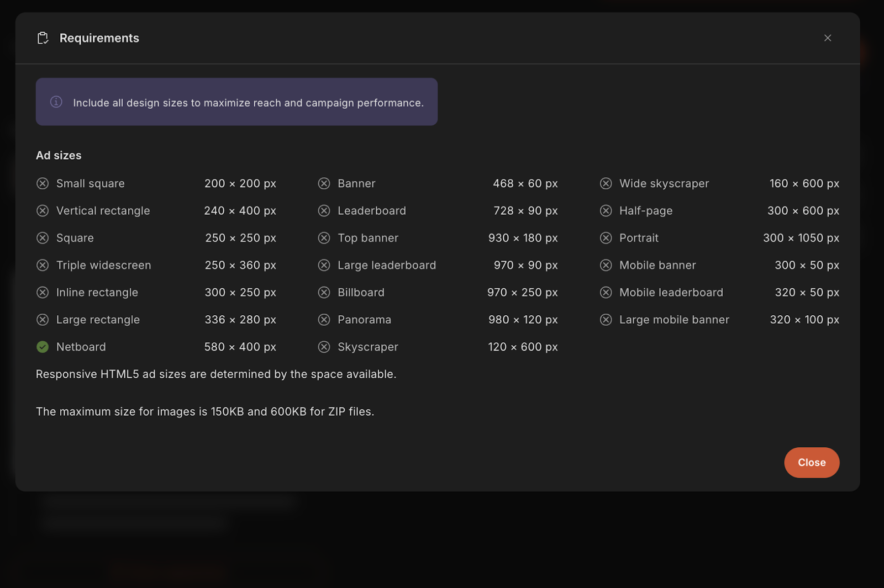Click the X status icon beside Small square
Image resolution: width=884 pixels, height=588 pixels.
pos(43,183)
